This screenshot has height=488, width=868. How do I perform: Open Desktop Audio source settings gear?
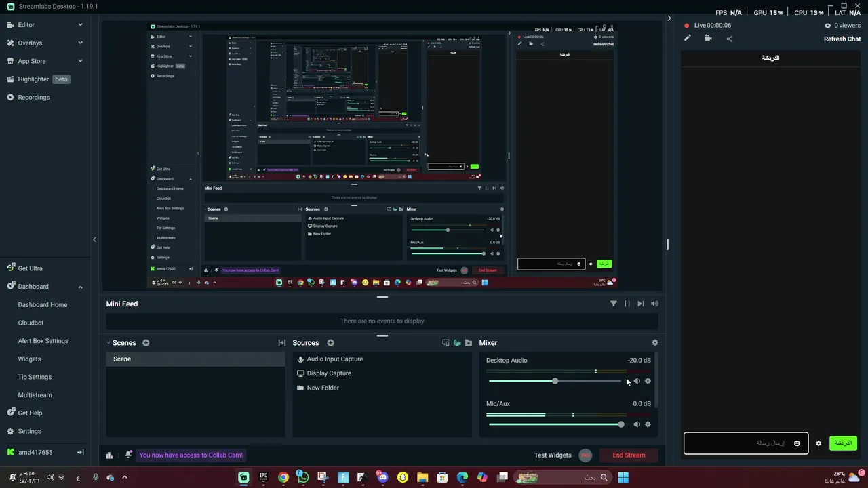tap(648, 381)
